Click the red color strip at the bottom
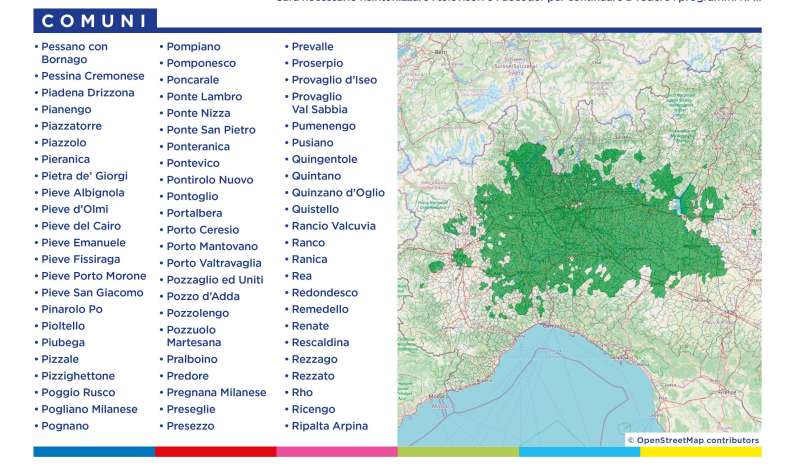 tap(215, 452)
